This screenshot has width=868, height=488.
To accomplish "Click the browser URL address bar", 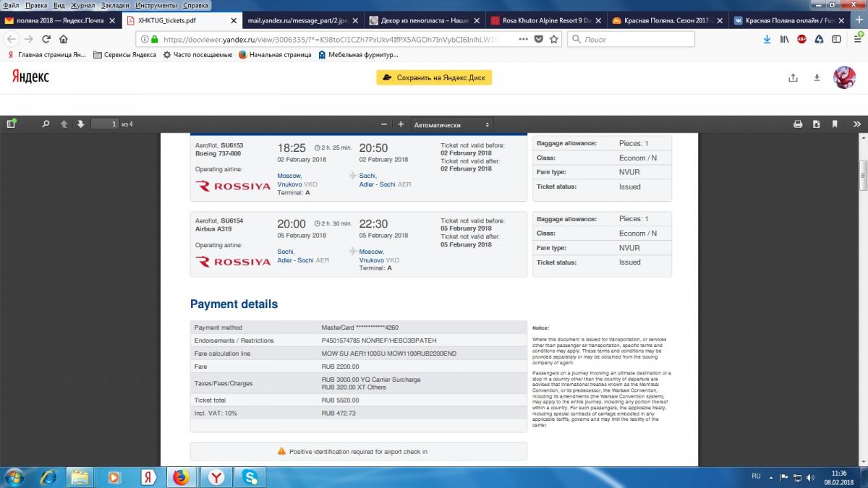I will (325, 39).
